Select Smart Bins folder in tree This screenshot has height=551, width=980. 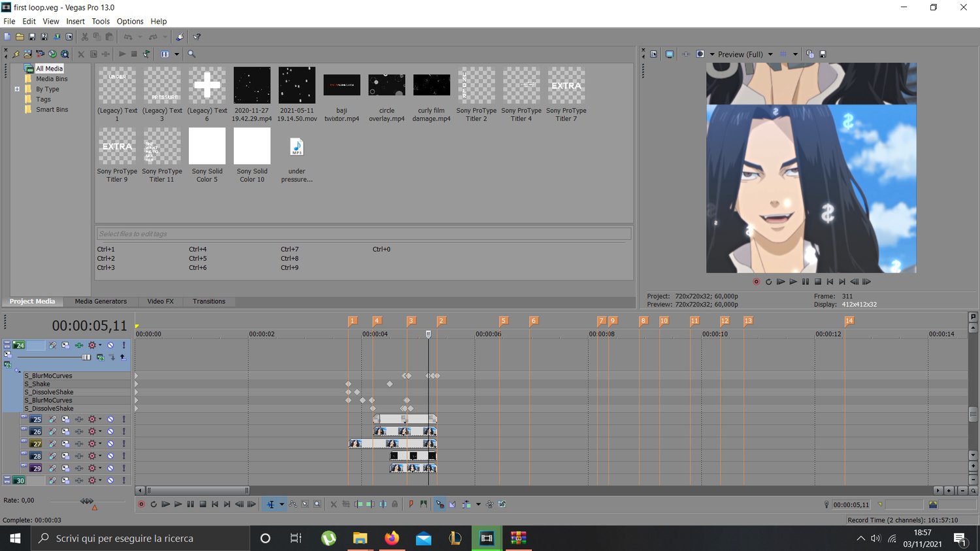click(x=52, y=109)
